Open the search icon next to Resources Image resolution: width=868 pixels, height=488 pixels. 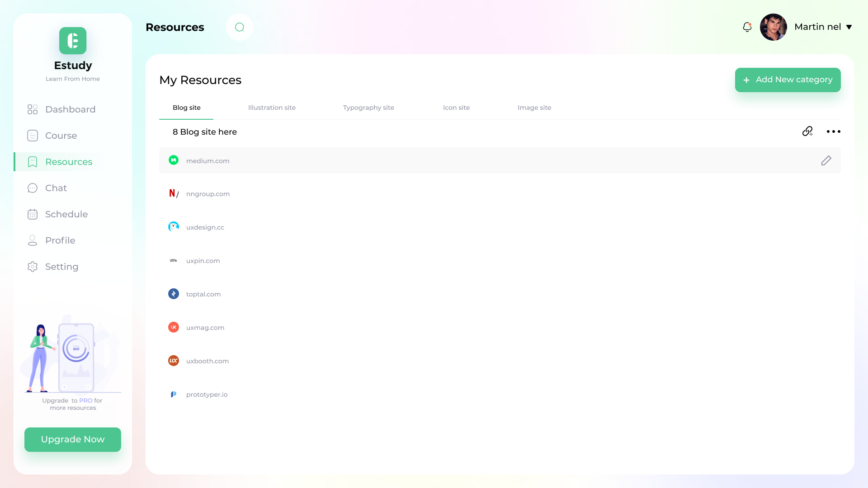tap(239, 27)
